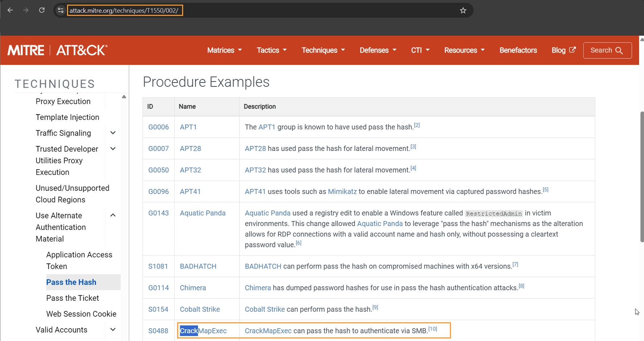Open Cobalt Strike in the Name column

click(200, 309)
